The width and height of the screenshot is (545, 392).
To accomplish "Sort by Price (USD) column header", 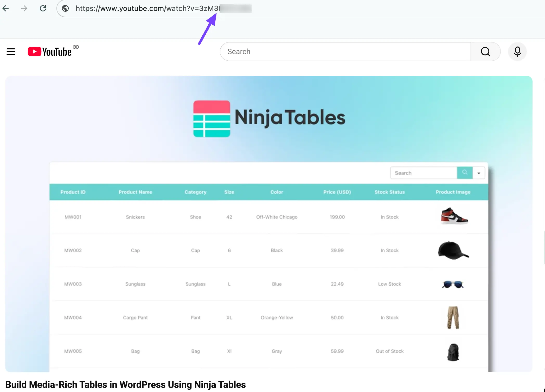I will 337,192.
